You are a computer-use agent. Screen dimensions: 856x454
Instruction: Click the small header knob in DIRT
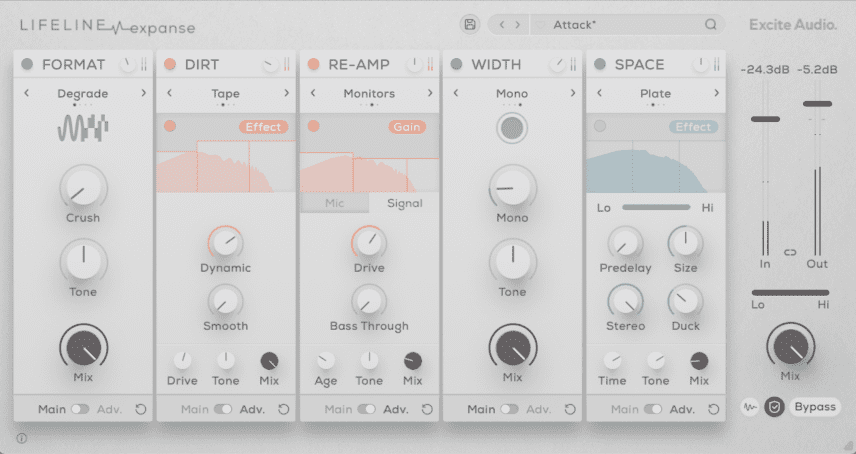[x=270, y=65]
